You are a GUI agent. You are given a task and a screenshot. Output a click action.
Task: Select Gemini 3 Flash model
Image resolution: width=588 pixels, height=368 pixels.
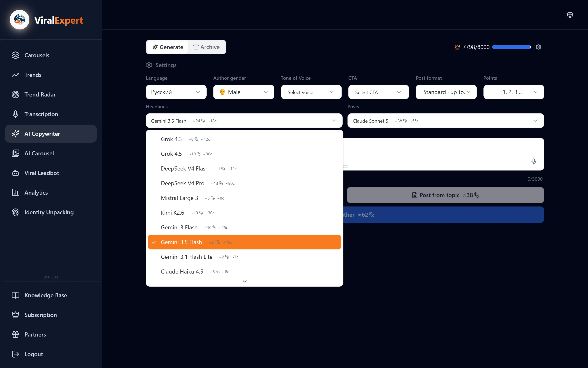[x=244, y=228]
